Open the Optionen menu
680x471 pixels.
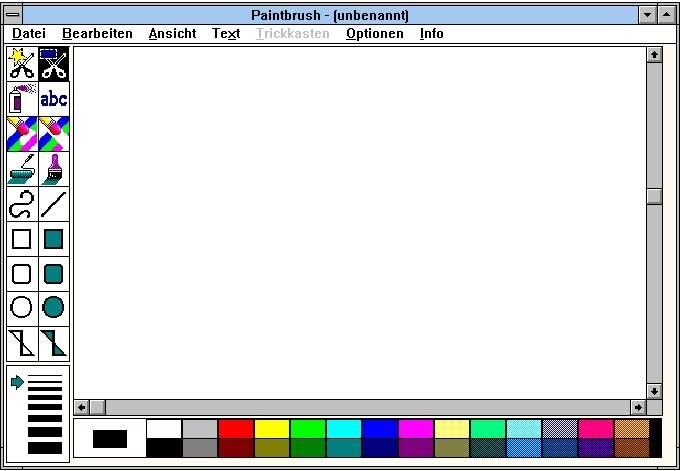click(x=375, y=33)
